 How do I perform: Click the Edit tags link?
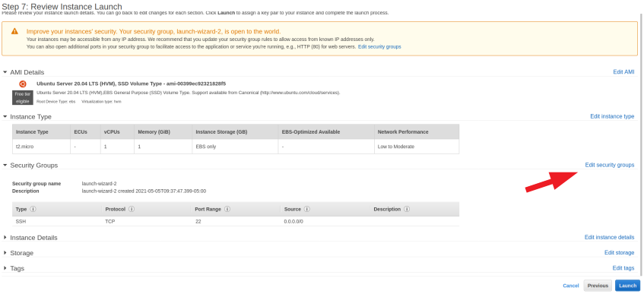tap(623, 268)
